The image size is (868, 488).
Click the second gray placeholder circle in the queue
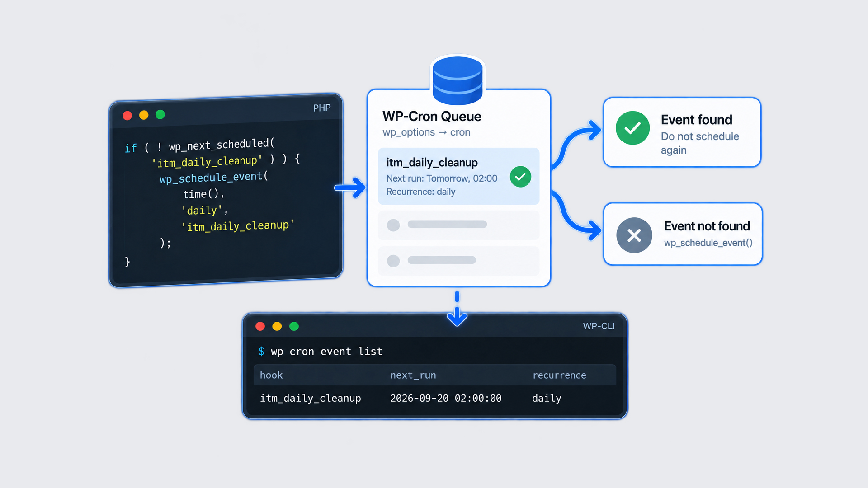[393, 261]
